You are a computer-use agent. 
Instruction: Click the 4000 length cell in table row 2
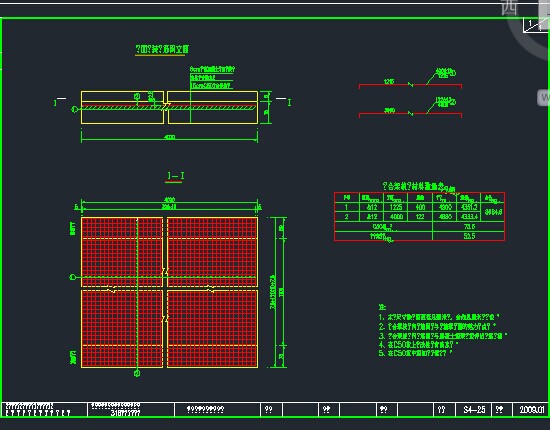coord(395,217)
